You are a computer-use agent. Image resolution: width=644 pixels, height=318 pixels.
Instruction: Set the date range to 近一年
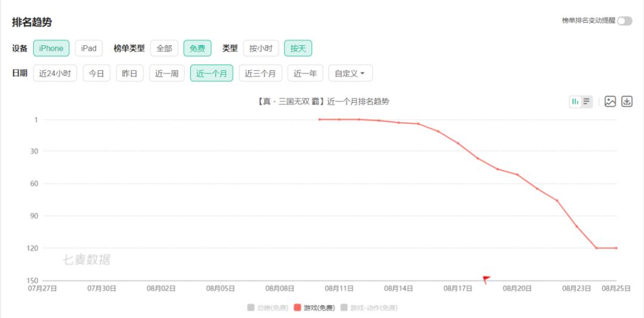pos(305,73)
